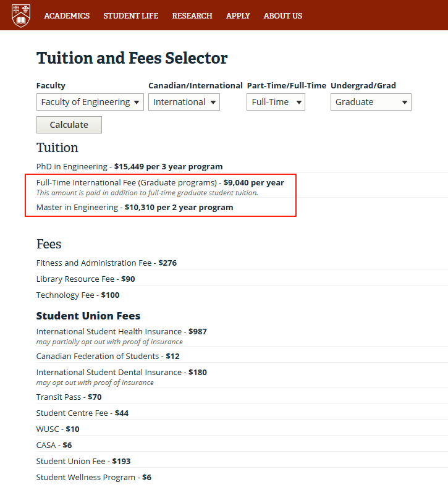
Task: Click the Student Wellness Program entry
Action: [93, 478]
